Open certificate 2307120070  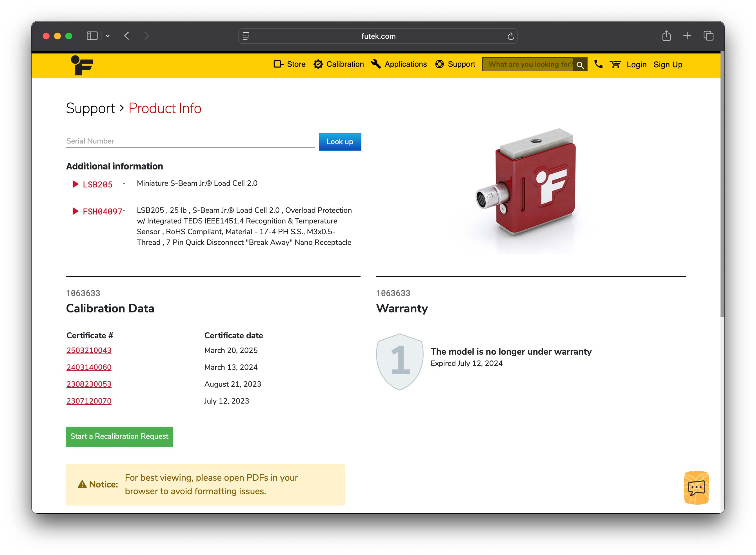(x=89, y=400)
